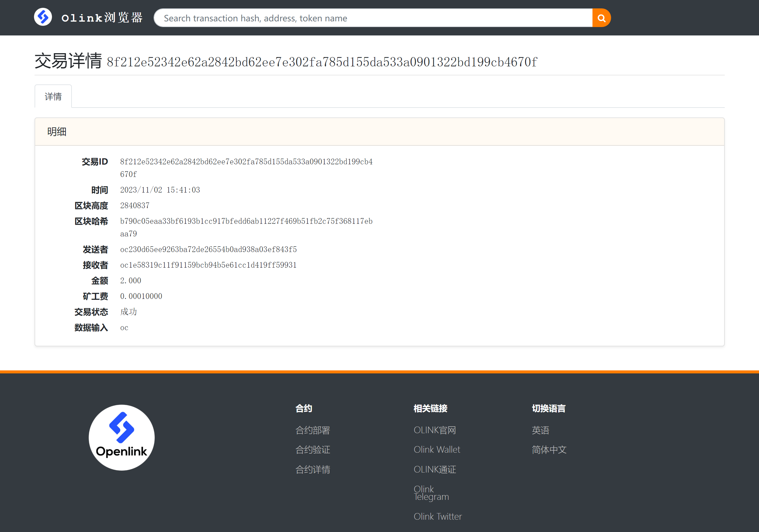Open the Olink Telegram link
Image resolution: width=759 pixels, height=532 pixels.
tap(431, 493)
